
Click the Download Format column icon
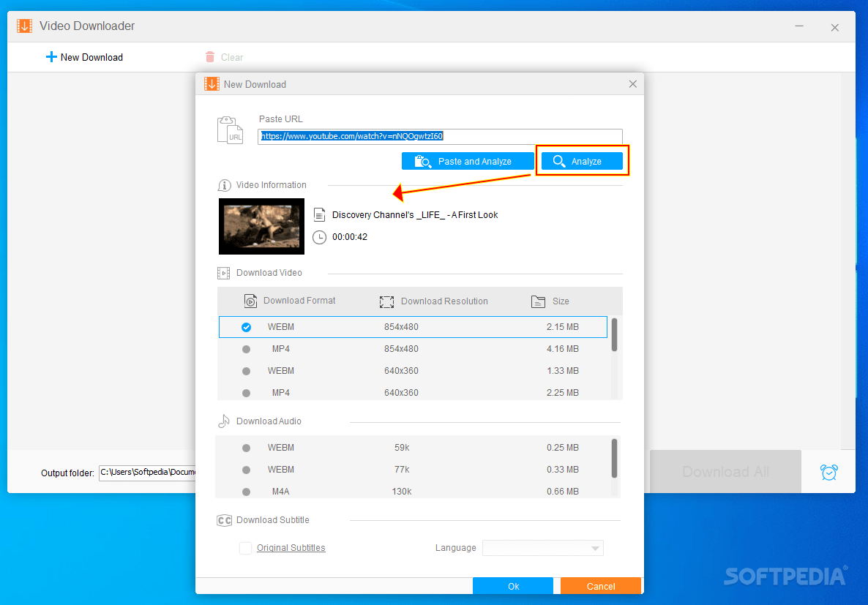coord(250,301)
